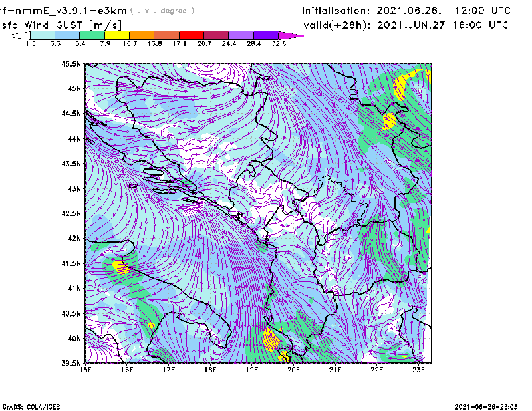Click the light blue legend swatch

pos(67,35)
